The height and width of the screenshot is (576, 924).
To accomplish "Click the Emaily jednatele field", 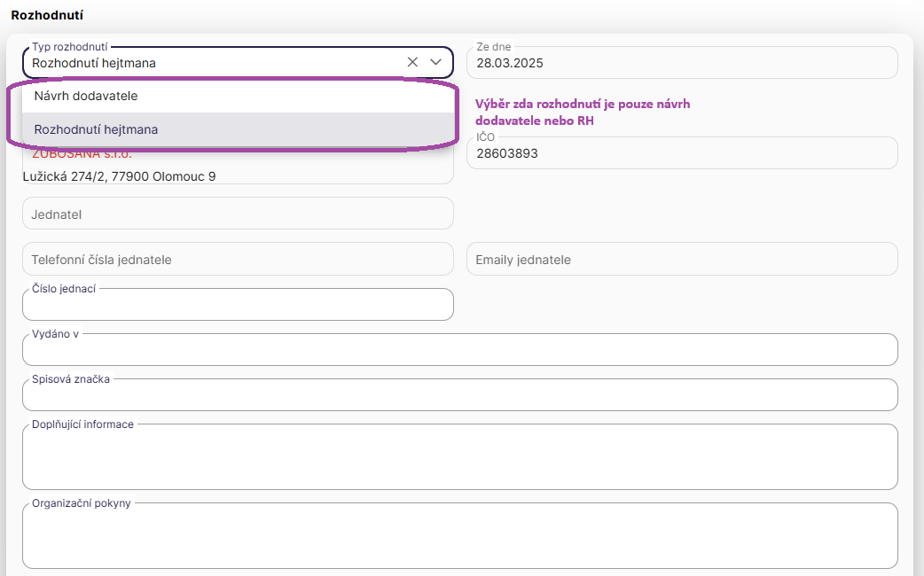I will pyautogui.click(x=681, y=260).
